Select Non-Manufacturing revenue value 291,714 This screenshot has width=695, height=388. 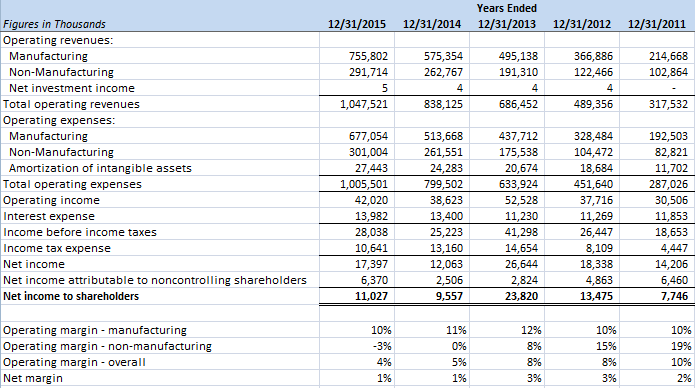368,72
